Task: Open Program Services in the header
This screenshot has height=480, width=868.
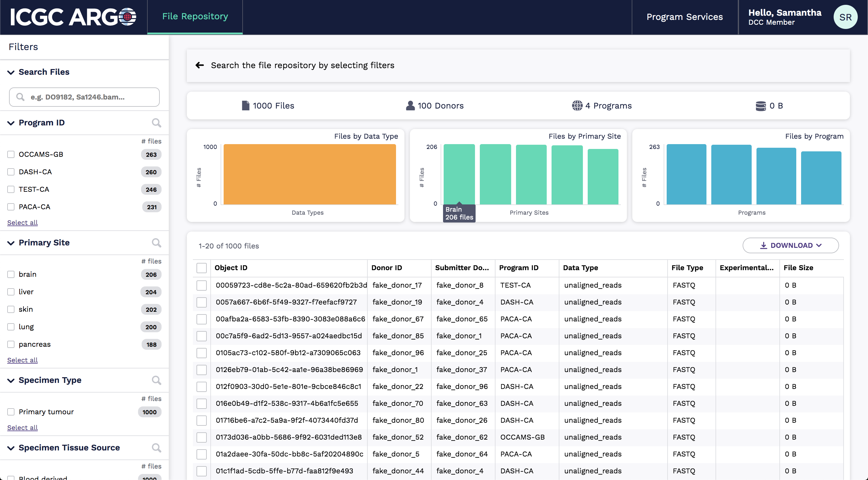Action: click(x=684, y=17)
